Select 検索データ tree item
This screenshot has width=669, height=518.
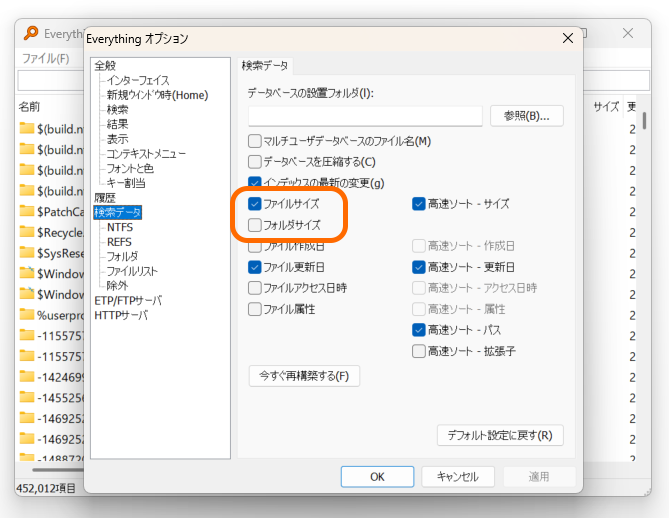pos(117,212)
